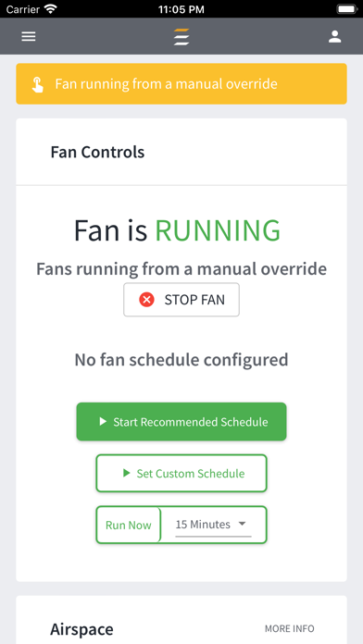This screenshot has height=644, width=363.
Task: Open the hamburger navigation menu
Action: 29,37
